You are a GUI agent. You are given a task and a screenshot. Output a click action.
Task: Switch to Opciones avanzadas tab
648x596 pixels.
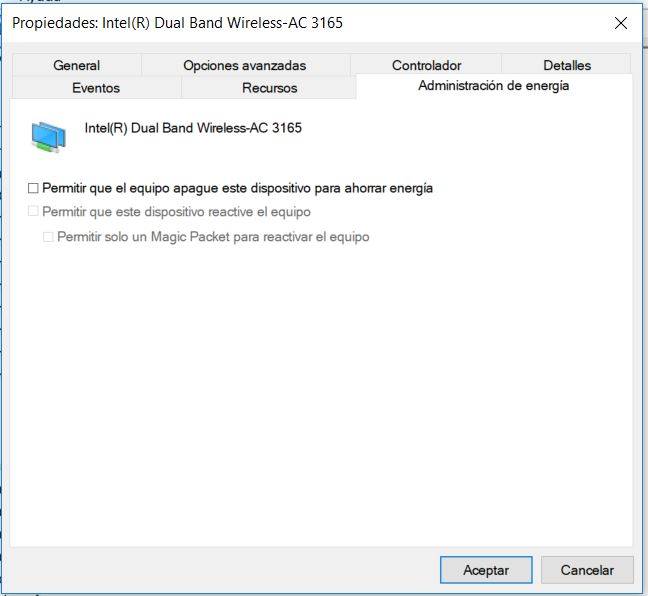tap(245, 65)
